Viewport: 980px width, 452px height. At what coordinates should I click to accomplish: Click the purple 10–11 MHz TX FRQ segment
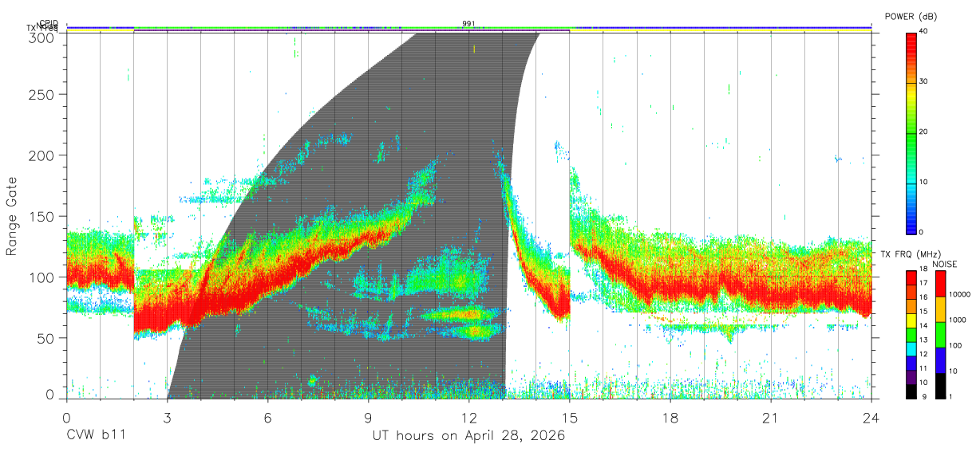pyautogui.click(x=911, y=377)
